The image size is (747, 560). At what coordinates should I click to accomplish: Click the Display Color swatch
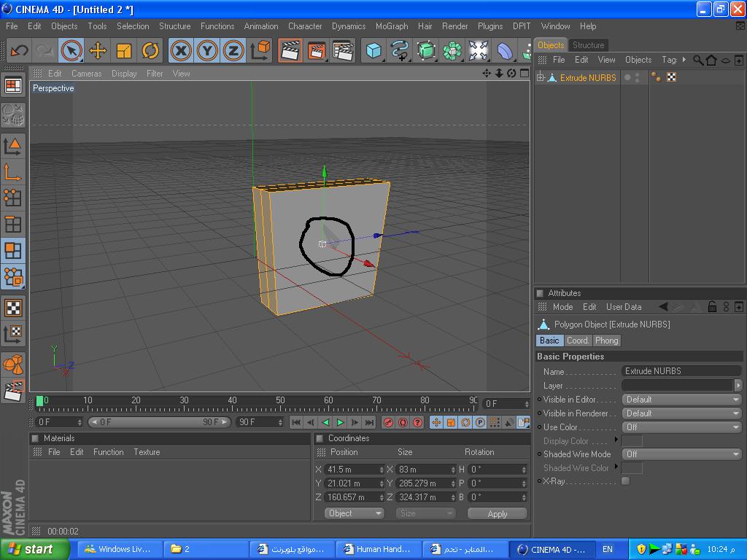point(632,441)
